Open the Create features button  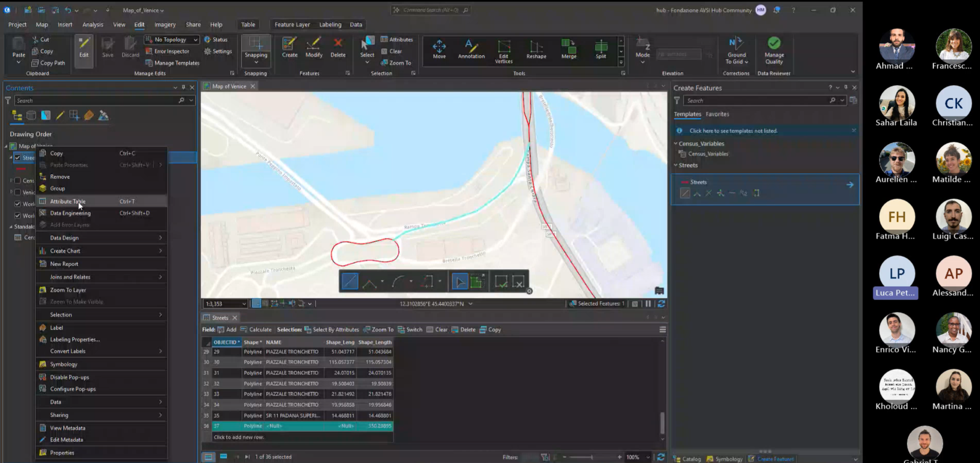coord(290,47)
